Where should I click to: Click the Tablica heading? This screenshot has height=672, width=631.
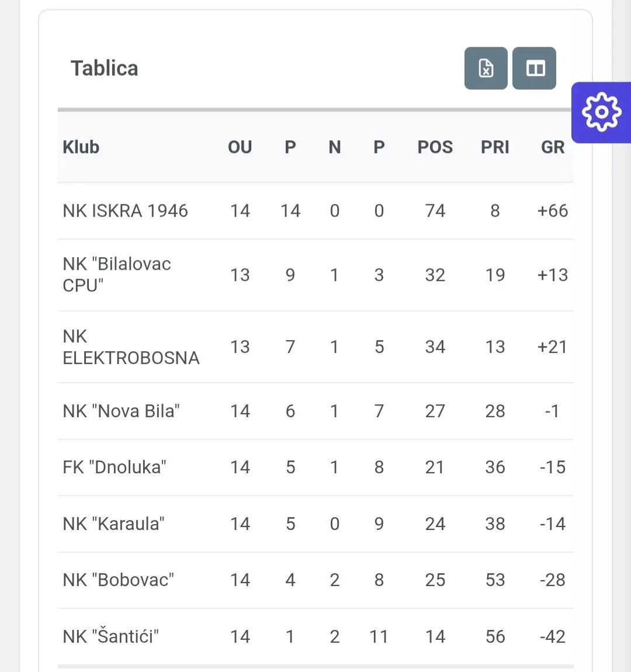(x=105, y=68)
